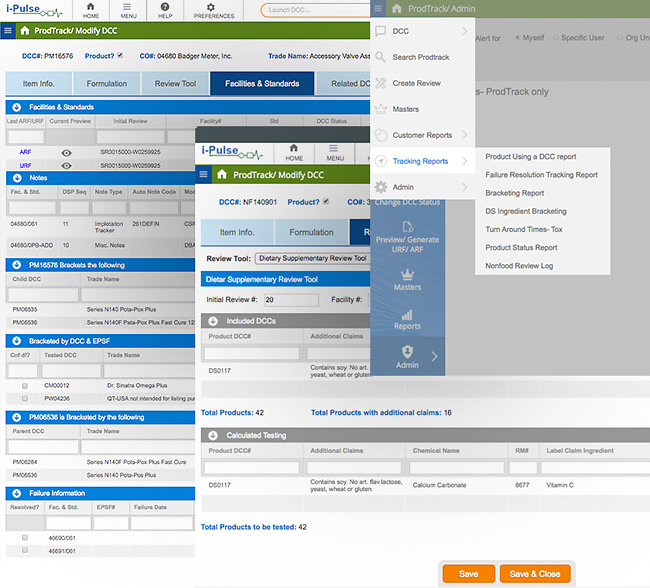Toggle the eye preview icon for URF row
The image size is (650, 588).
point(66,165)
